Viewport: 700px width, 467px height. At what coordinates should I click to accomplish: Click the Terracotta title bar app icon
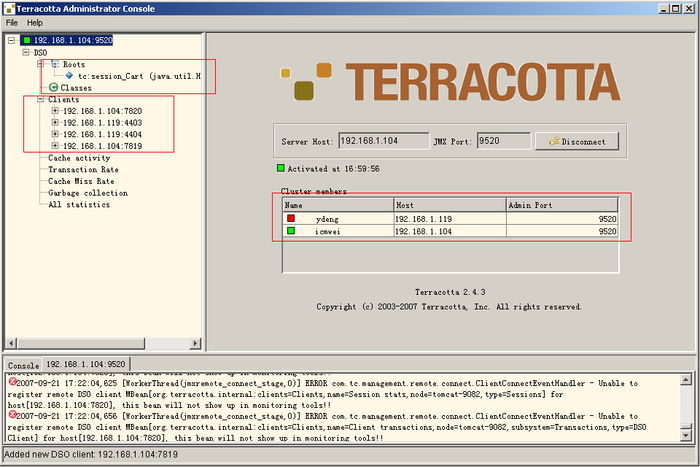pos(9,8)
